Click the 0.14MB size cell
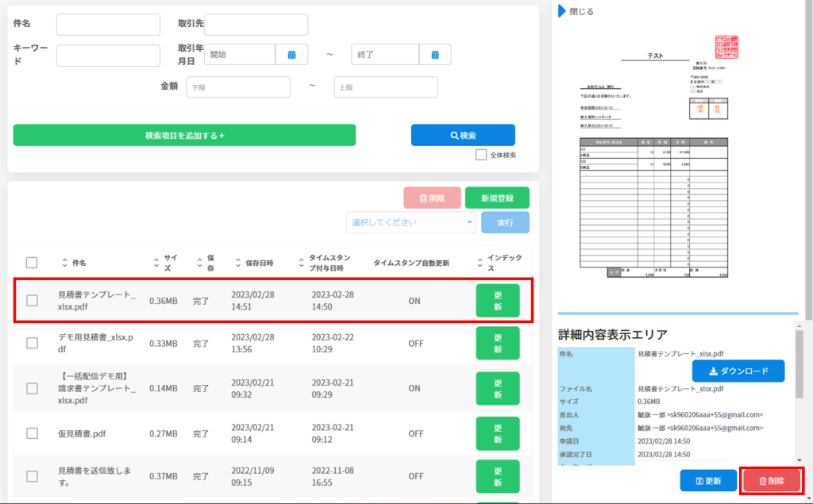The height and width of the screenshot is (504, 813). click(164, 388)
